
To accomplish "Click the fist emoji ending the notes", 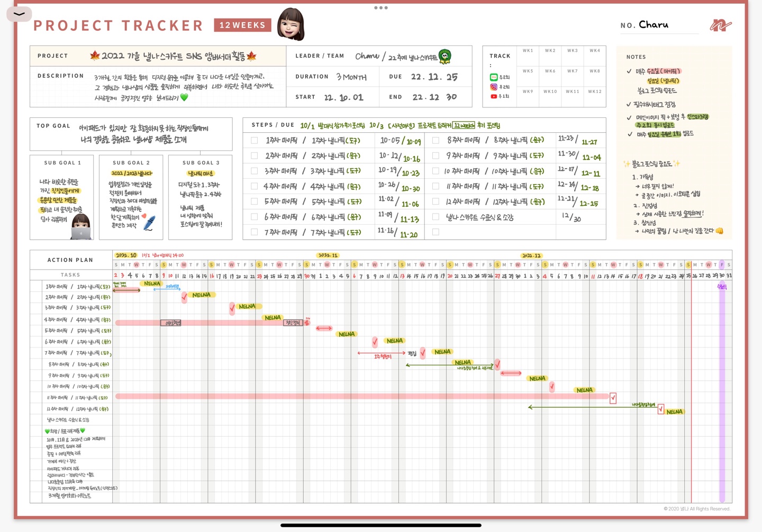I will point(719,231).
